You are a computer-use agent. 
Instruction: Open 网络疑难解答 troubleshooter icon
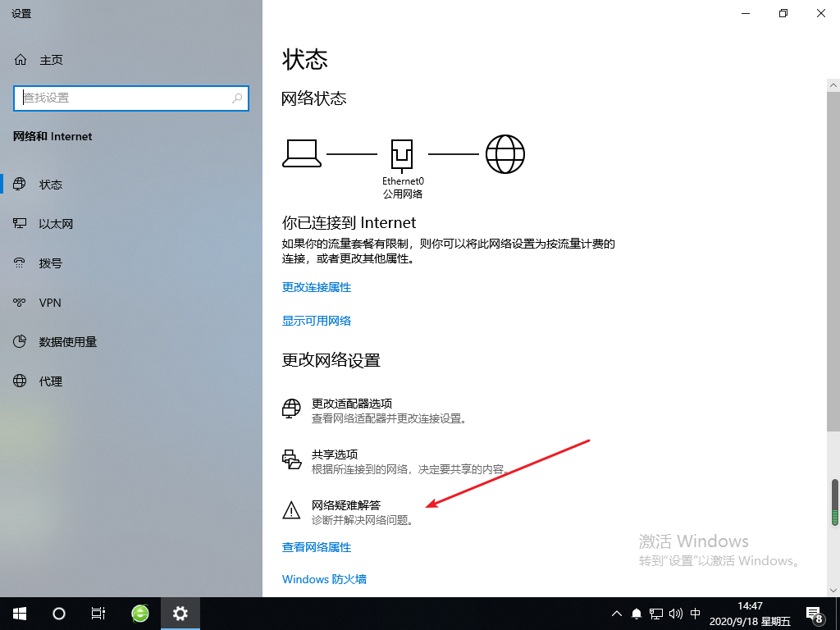[x=291, y=509]
